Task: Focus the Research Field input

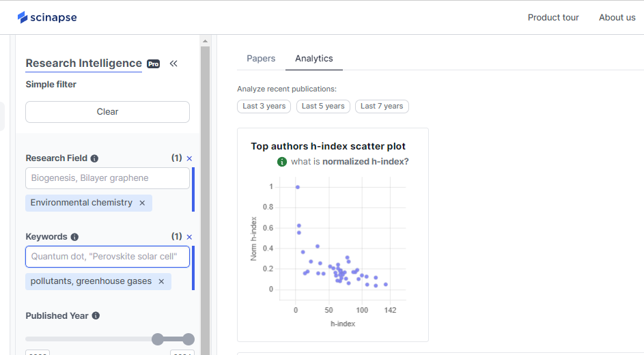Action: click(108, 178)
